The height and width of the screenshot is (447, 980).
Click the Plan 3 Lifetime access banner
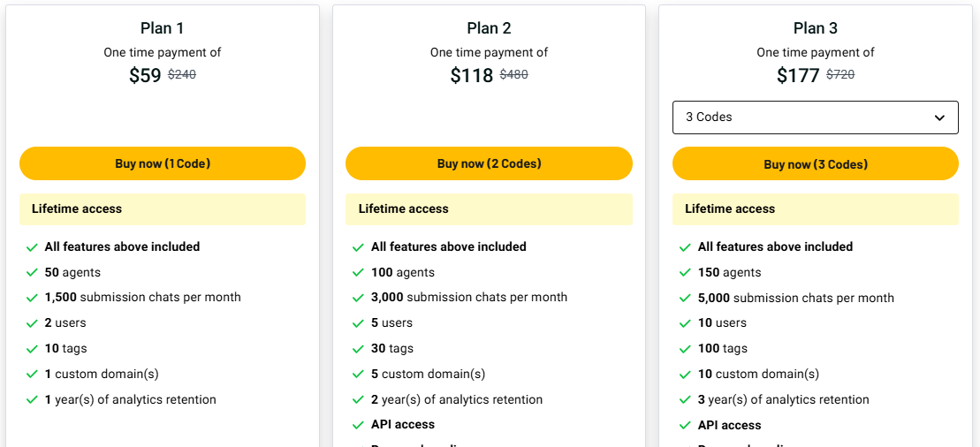pos(815,209)
